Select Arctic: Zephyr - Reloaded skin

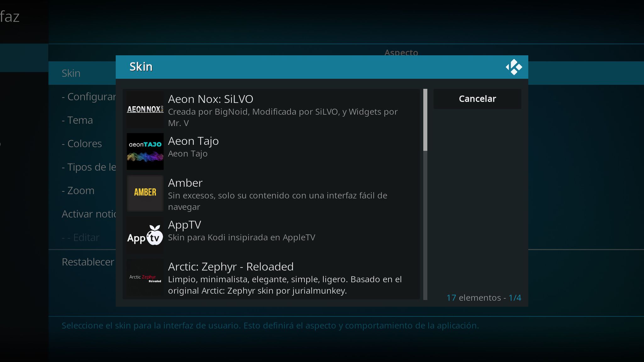[x=271, y=277]
